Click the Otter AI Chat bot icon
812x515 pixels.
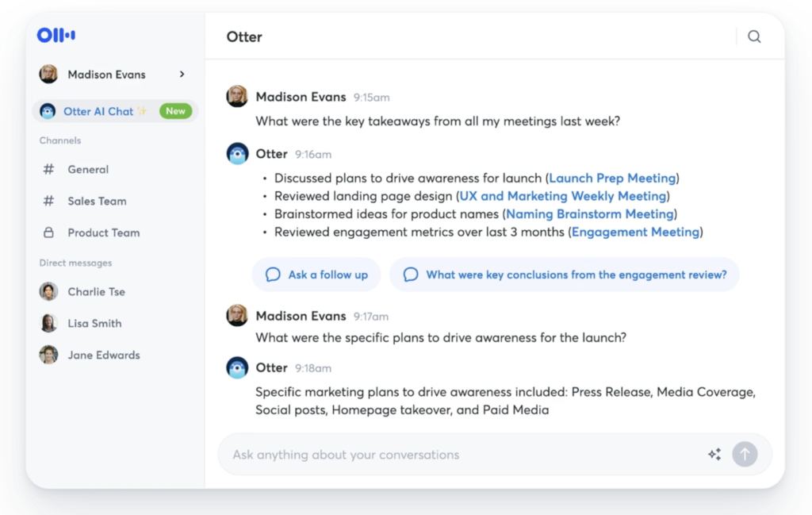48,111
